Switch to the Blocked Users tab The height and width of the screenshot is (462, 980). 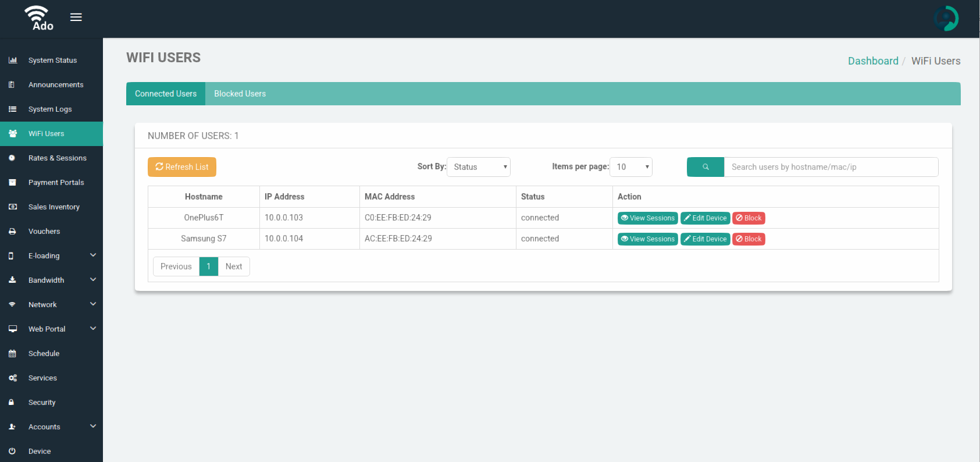(240, 94)
